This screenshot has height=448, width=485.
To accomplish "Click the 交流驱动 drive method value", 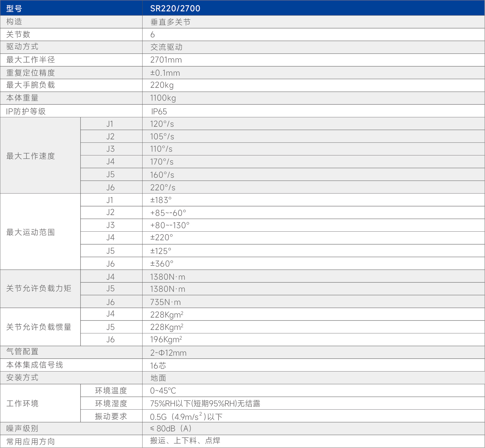I will [x=166, y=47].
